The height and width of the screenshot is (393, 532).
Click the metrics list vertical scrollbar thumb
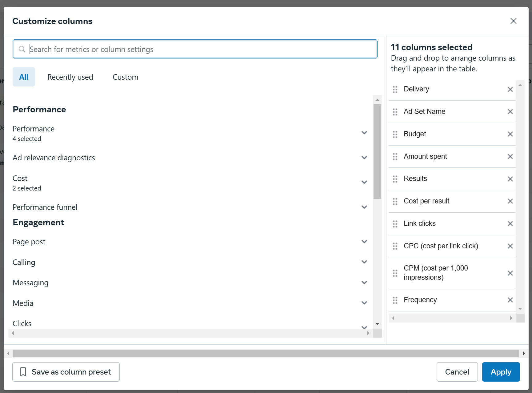coord(377,151)
